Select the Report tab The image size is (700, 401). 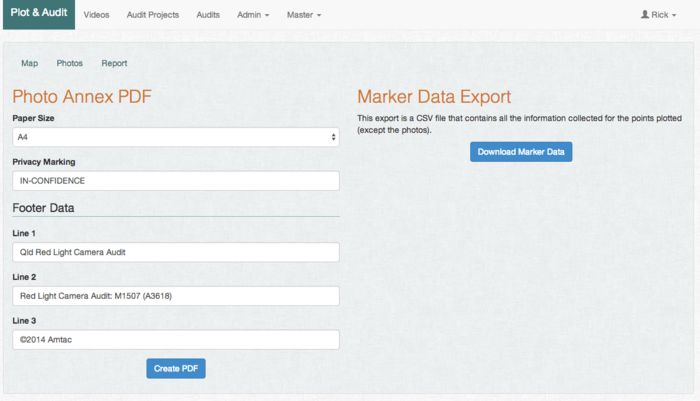point(114,63)
